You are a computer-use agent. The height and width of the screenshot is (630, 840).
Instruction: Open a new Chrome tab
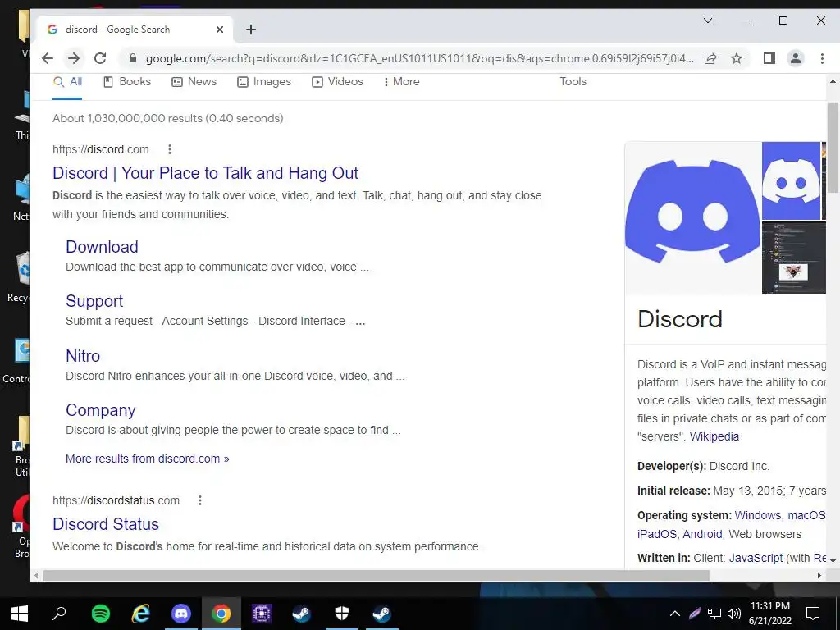[251, 30]
